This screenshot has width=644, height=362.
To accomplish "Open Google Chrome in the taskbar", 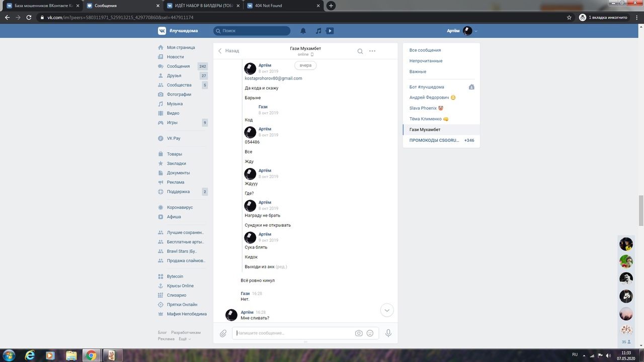I will click(x=91, y=355).
